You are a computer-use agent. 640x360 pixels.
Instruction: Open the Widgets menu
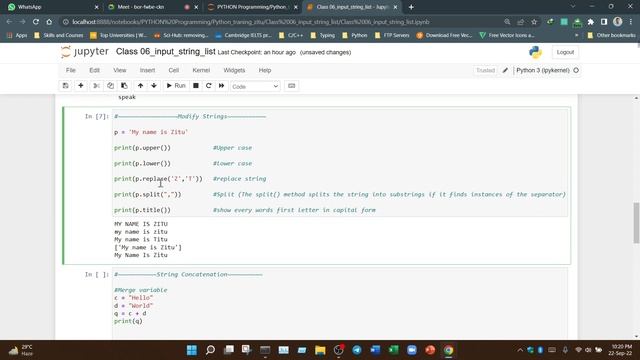point(234,70)
